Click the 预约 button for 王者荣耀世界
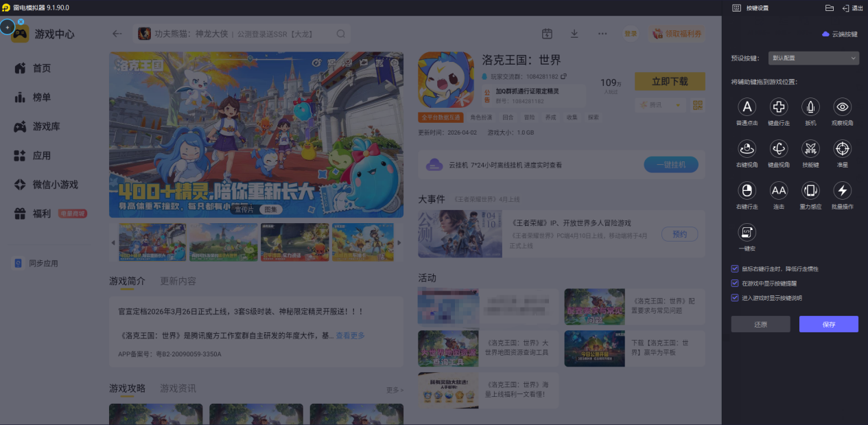This screenshot has width=868, height=425. (679, 234)
